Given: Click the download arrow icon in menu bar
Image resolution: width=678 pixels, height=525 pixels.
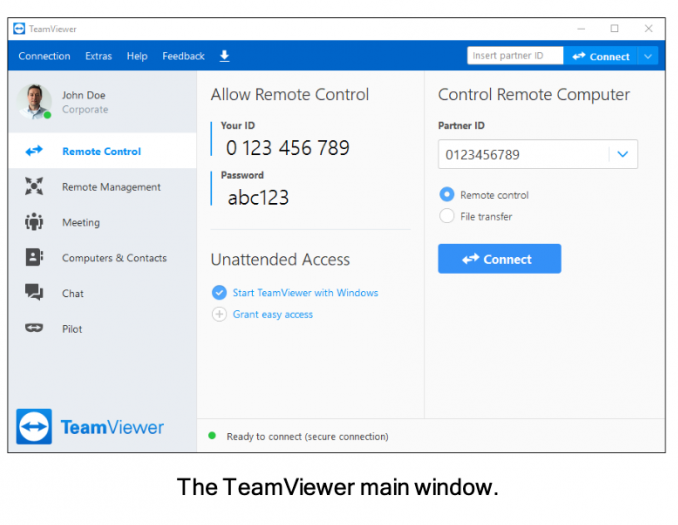Looking at the screenshot, I should pos(224,56).
